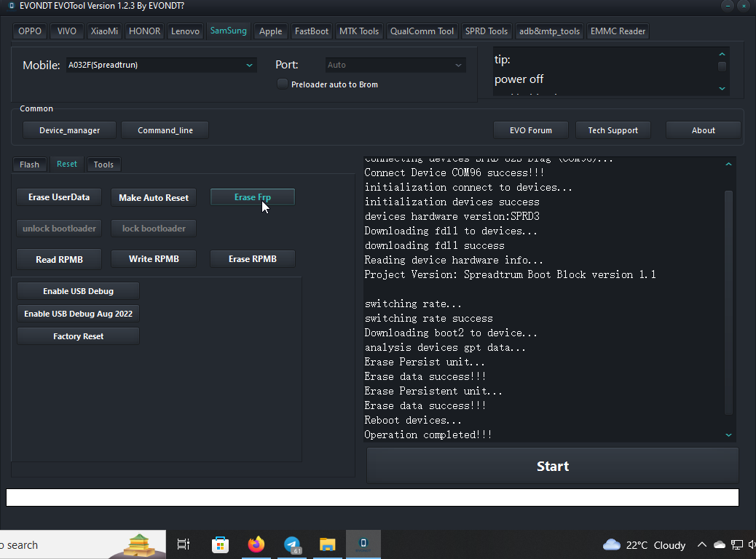The height and width of the screenshot is (559, 756).
Task: Select the EVOTool taskbar icon
Action: [x=363, y=544]
